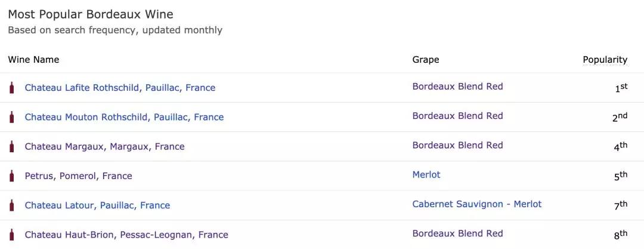This screenshot has width=644, height=249.
Task: Click the Popularity column header
Action: [x=605, y=60]
